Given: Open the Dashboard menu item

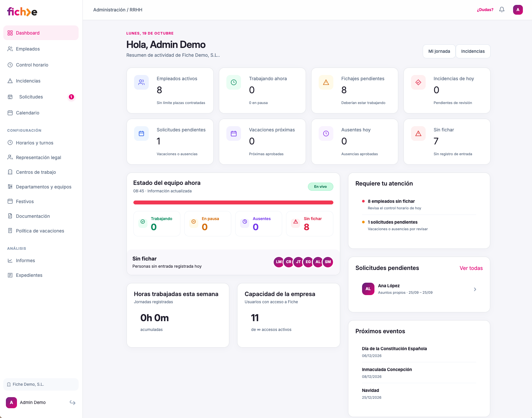Looking at the screenshot, I should (x=41, y=33).
